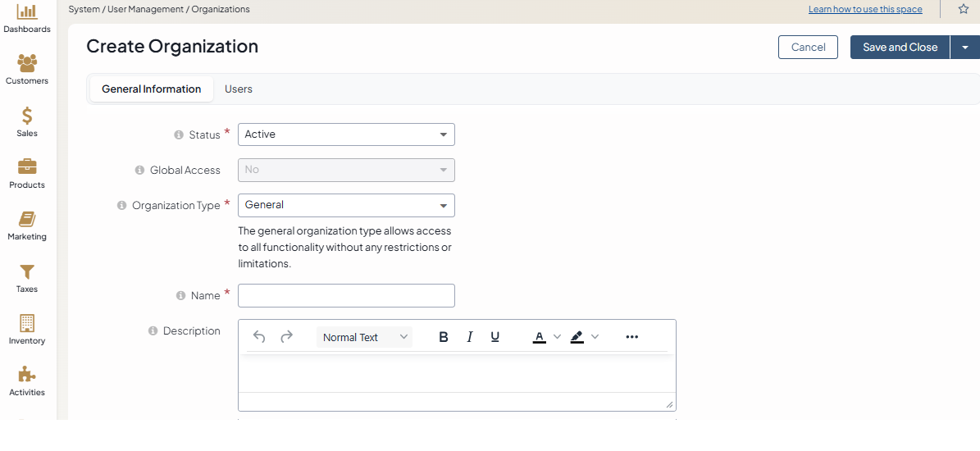Open the Sales dollar icon

[27, 116]
